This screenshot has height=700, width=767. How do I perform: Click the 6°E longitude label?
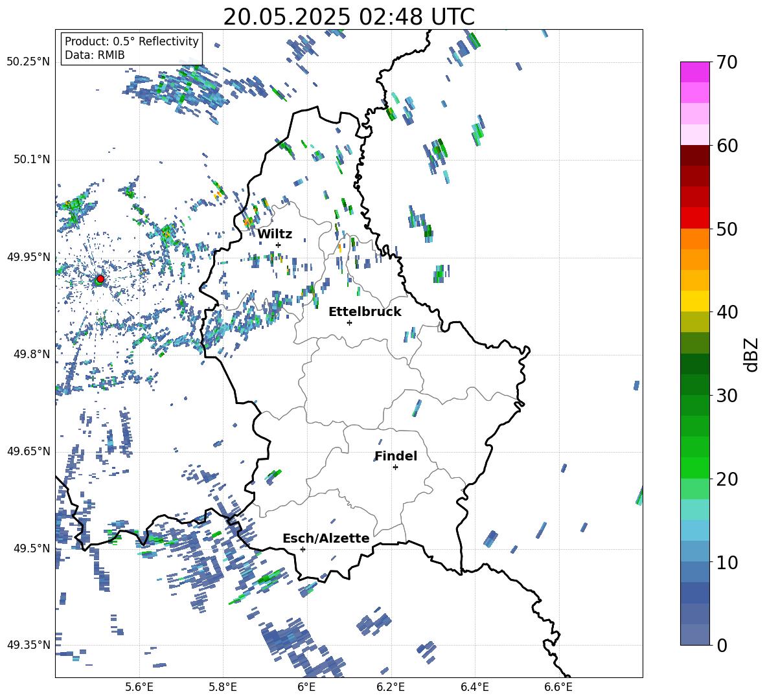[x=306, y=687]
